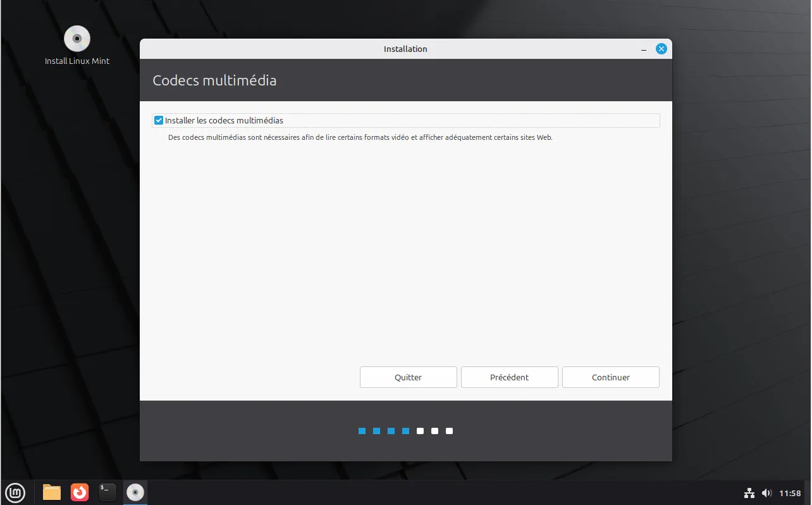The width and height of the screenshot is (812, 505).
Task: Uncheck Installer les codecs multimédias checkbox
Action: 159,120
